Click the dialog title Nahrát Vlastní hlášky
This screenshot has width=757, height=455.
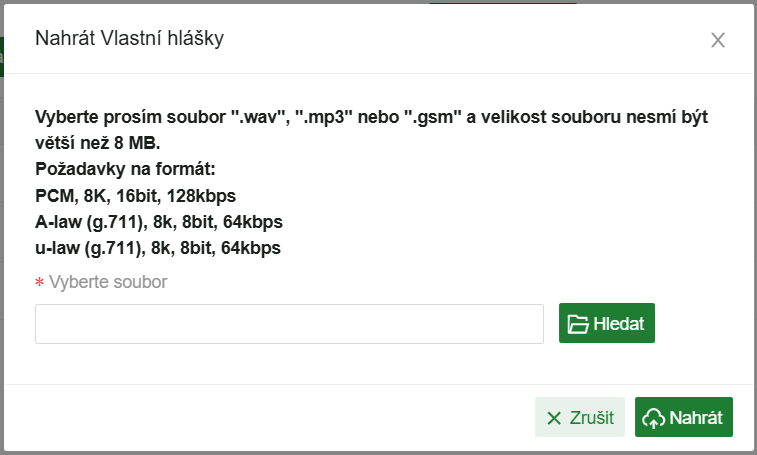[129, 39]
